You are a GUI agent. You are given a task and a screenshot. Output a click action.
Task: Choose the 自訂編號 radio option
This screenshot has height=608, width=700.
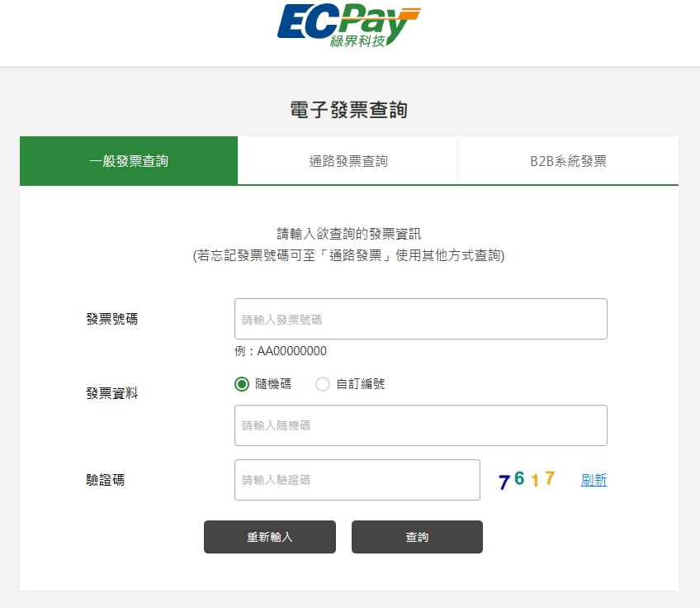322,384
